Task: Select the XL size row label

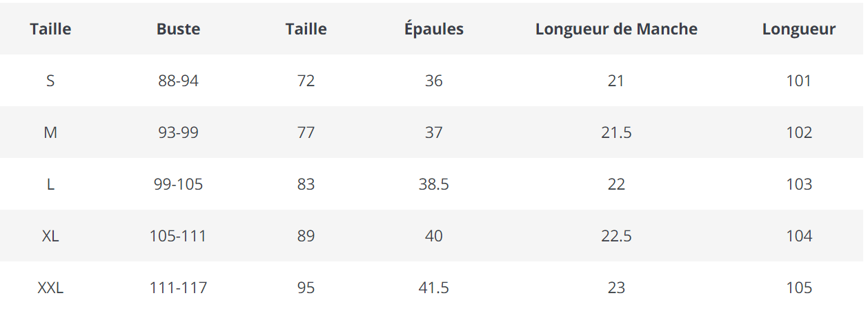Action: tap(50, 236)
